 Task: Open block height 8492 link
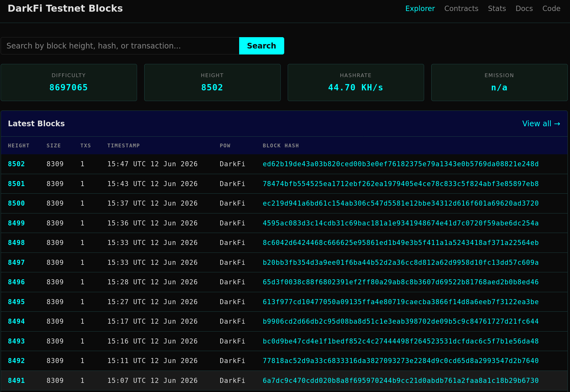click(16, 361)
